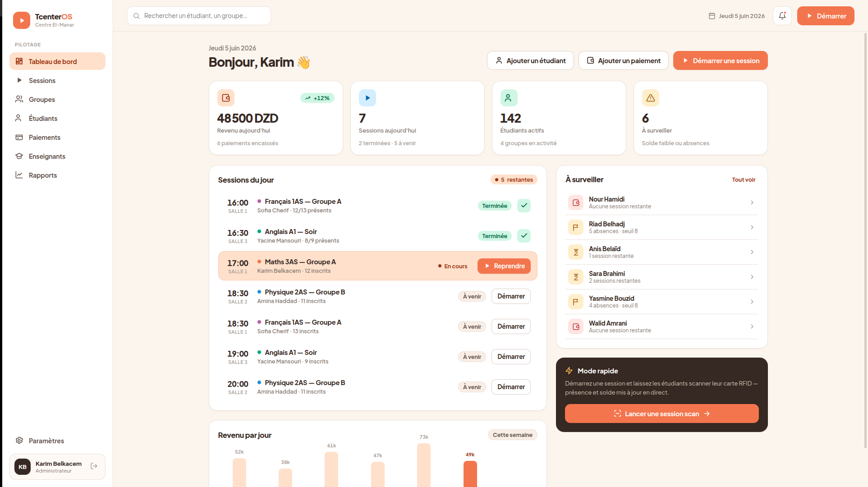The image size is (868, 487).
Task: Expand Anis Belaïd row chevron
Action: pyautogui.click(x=752, y=252)
